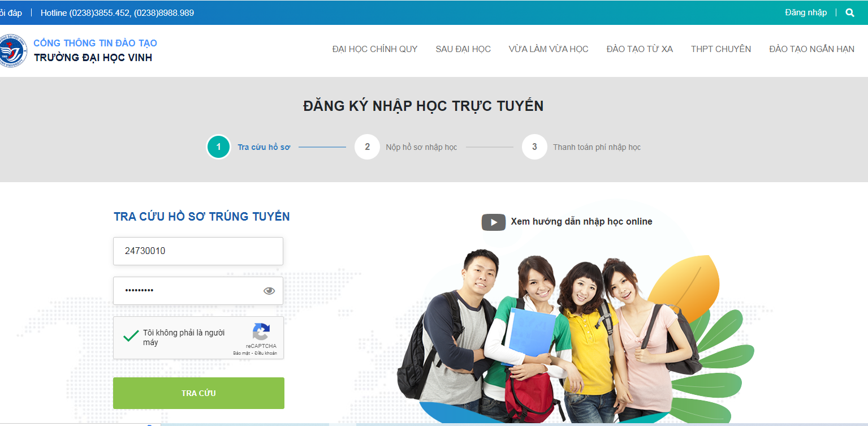The image size is (868, 426).
Task: Click the CỔNG THÔNG TIN ĐÀO TẠO title
Action: 95,43
